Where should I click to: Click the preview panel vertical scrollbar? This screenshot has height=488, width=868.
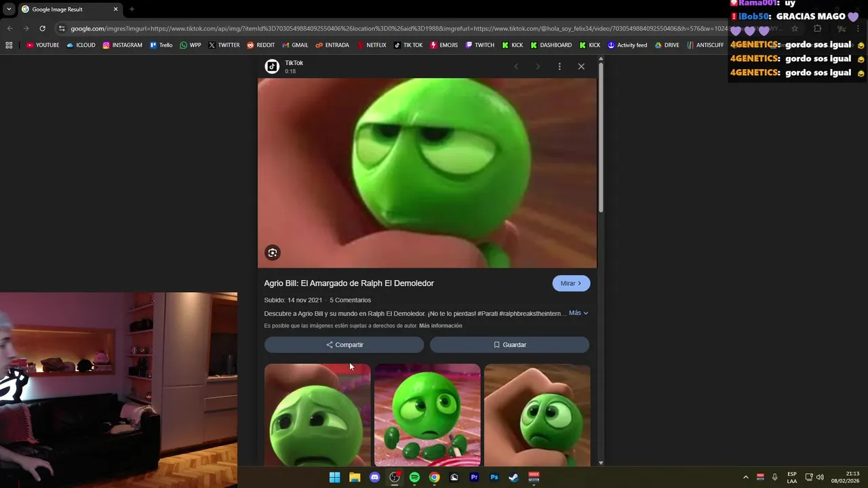click(601, 139)
